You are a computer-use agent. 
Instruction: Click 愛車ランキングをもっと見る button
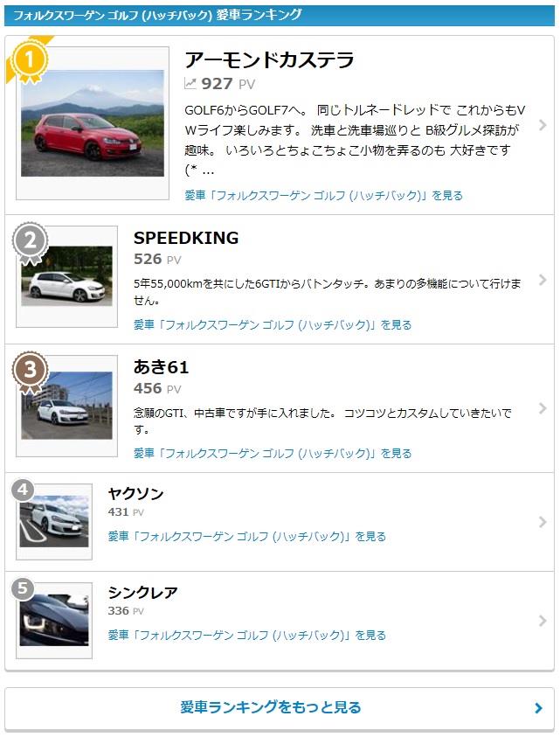tap(280, 708)
